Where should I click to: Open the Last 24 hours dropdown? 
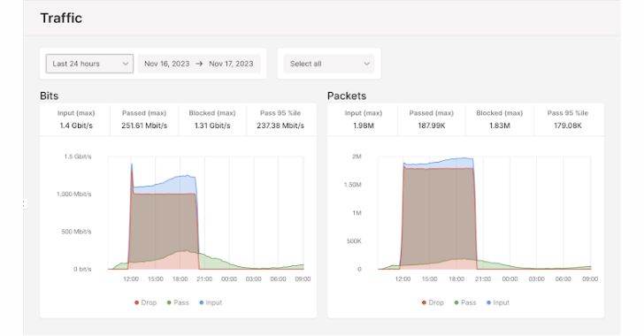(89, 64)
